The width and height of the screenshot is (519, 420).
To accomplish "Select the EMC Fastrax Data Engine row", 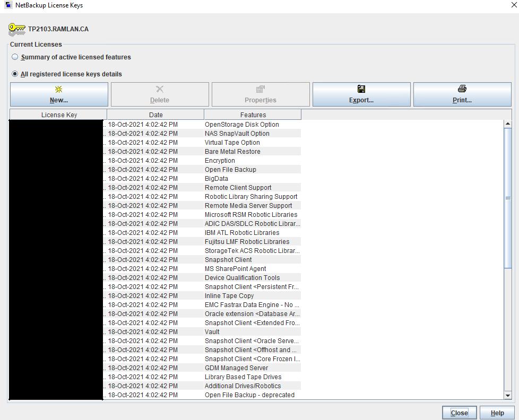I will click(x=155, y=304).
